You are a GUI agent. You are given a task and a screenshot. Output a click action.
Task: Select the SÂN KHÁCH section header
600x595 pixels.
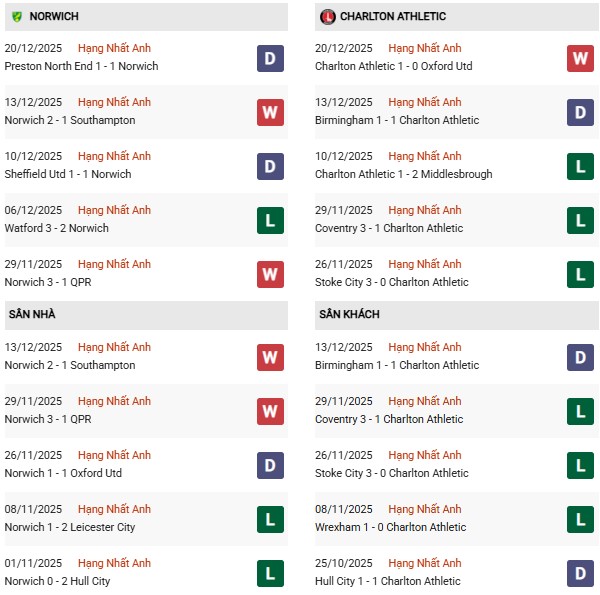tap(349, 315)
